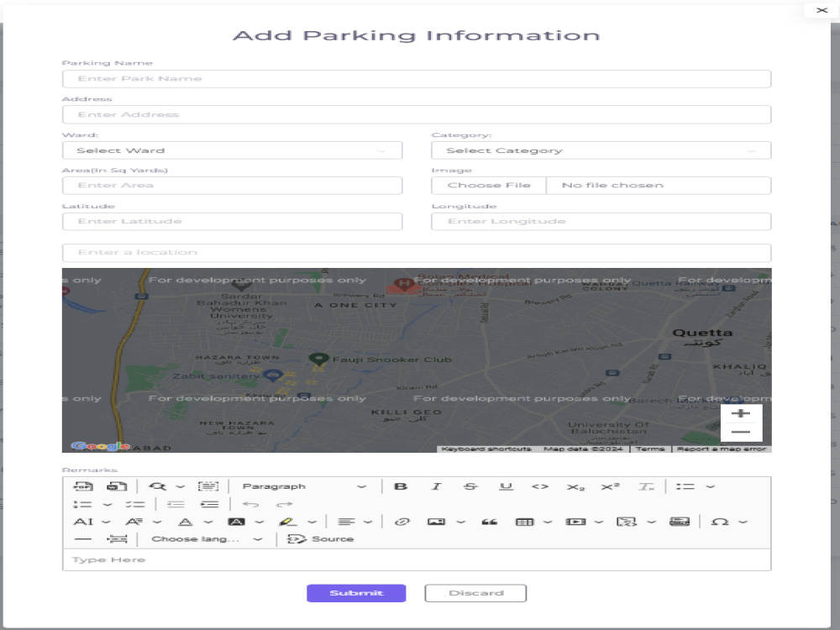The height and width of the screenshot is (630, 840).
Task: Insert a to-do list
Action: tap(134, 504)
